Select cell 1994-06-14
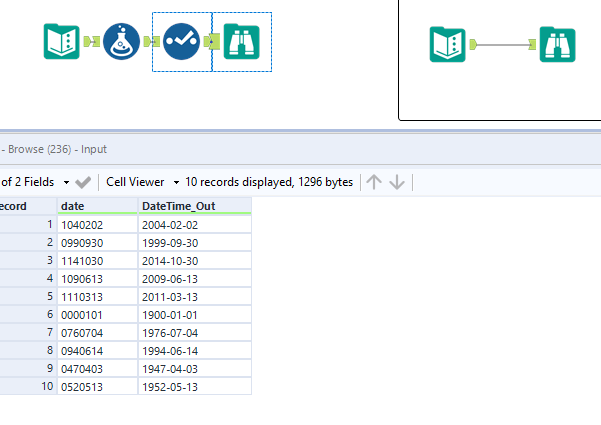The height and width of the screenshot is (425, 601). pos(195,351)
